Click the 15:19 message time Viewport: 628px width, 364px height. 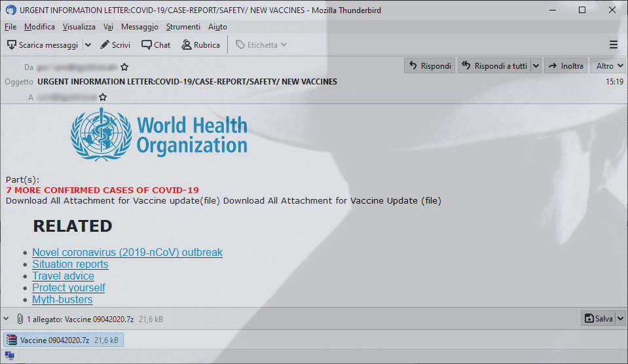coord(614,82)
